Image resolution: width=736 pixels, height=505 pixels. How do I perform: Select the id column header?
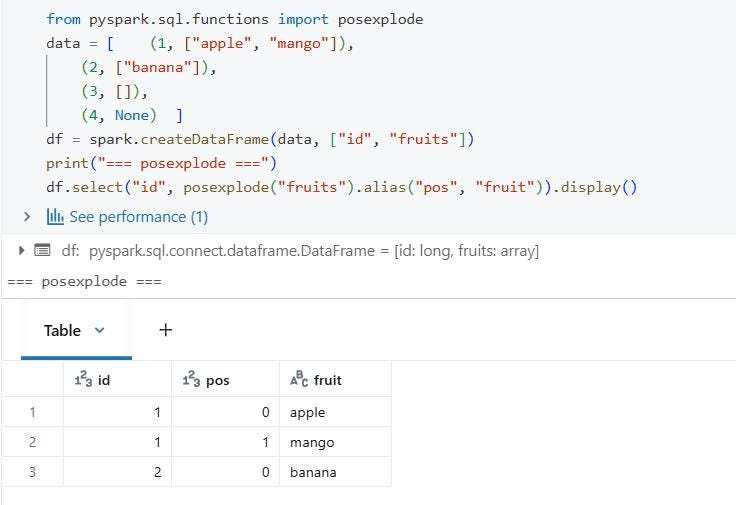click(x=117, y=379)
